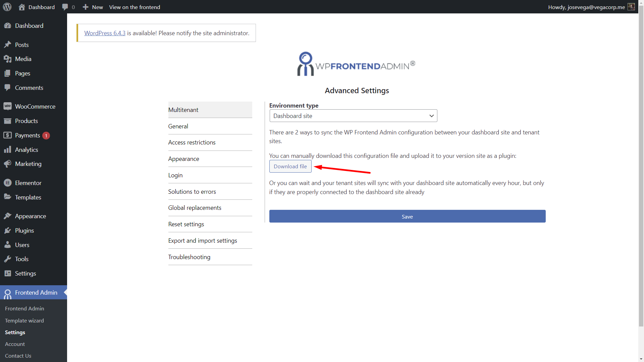
Task: Click the Media icon in sidebar
Action: [7, 59]
